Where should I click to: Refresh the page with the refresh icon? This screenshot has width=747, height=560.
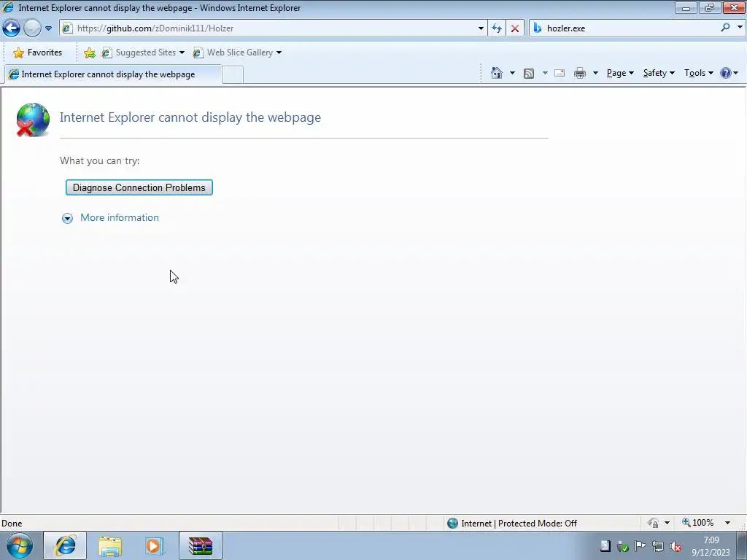496,28
